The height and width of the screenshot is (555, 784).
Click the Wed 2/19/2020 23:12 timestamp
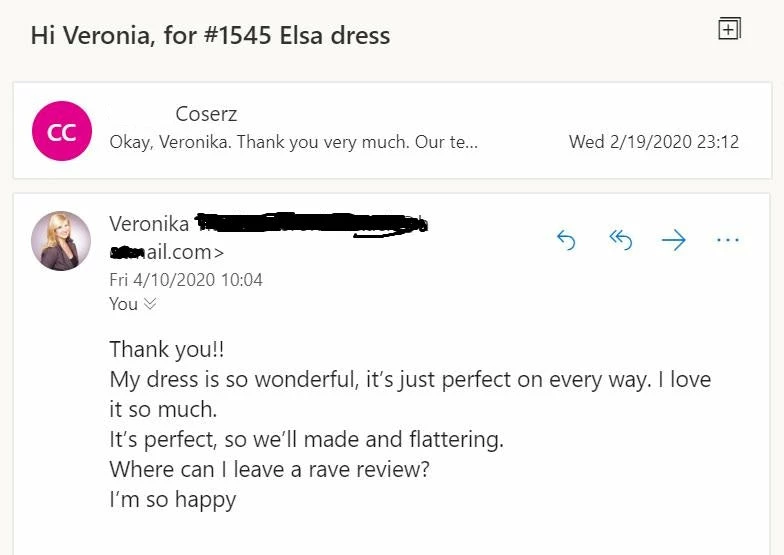(653, 142)
